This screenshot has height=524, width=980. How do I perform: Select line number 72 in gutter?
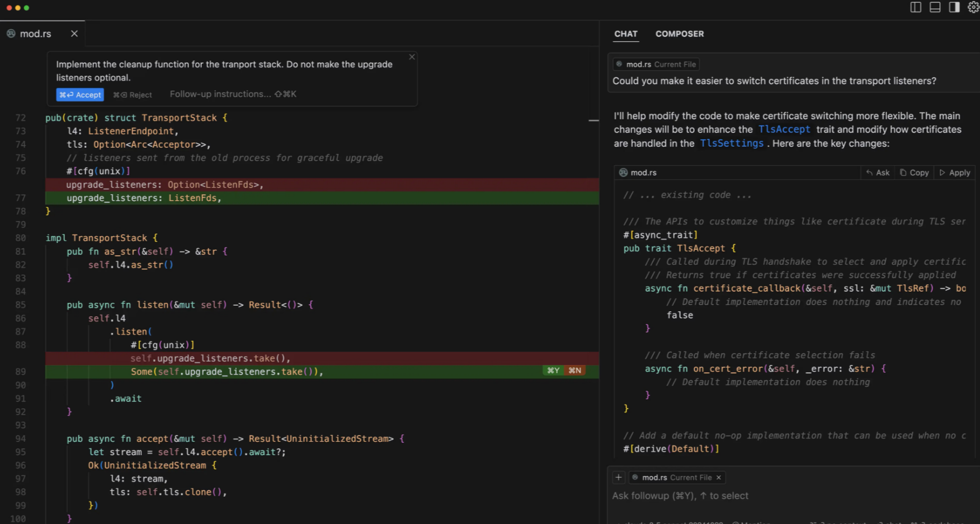[21, 118]
